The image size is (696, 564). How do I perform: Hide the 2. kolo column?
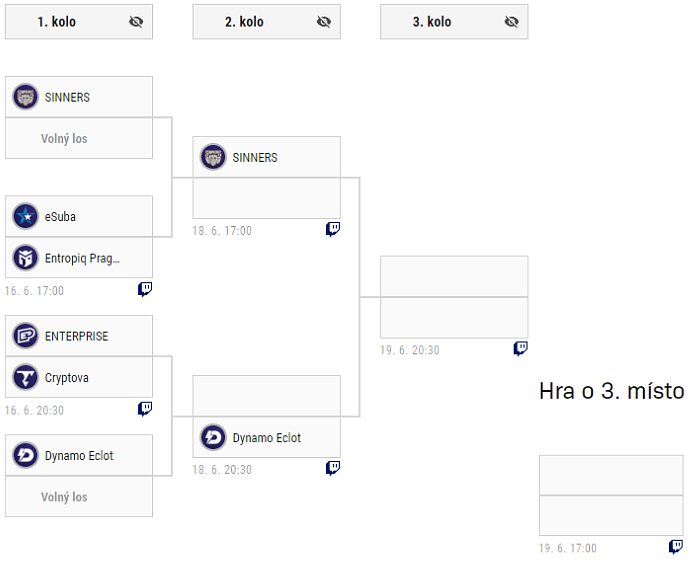click(323, 22)
